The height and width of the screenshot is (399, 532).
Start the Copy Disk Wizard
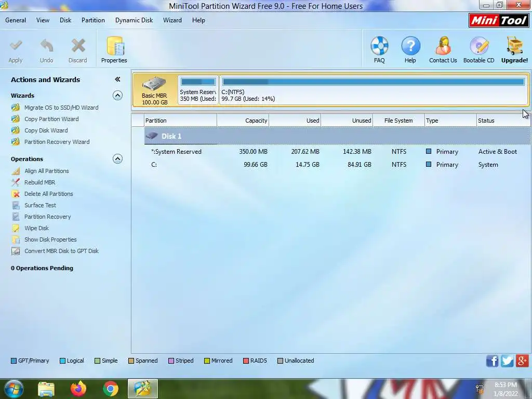click(x=46, y=130)
